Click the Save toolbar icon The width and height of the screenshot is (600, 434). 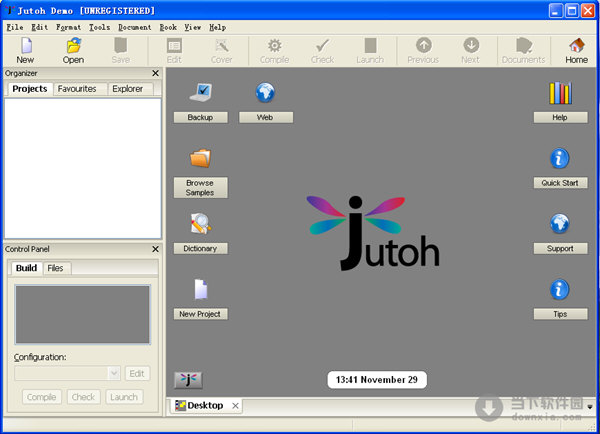pos(121,46)
